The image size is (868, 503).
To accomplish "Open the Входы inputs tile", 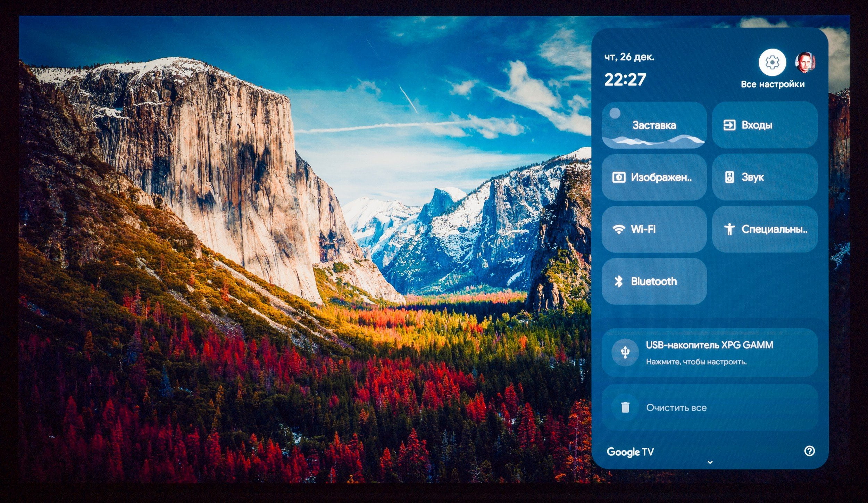I will [765, 125].
